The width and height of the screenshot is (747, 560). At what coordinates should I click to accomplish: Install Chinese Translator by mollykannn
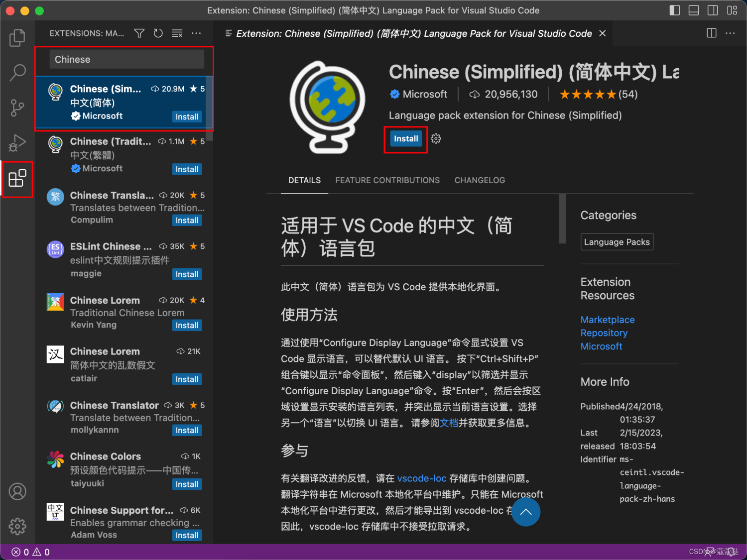[x=187, y=431]
